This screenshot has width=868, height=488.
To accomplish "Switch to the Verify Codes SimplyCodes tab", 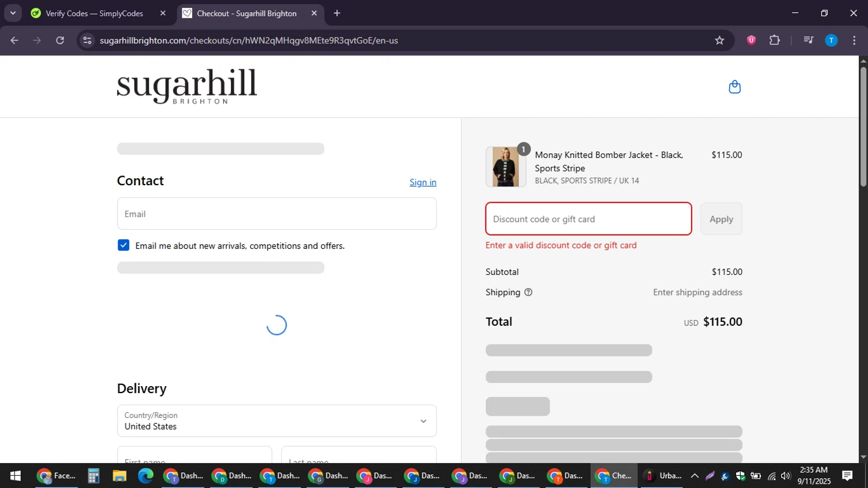I will (x=98, y=13).
